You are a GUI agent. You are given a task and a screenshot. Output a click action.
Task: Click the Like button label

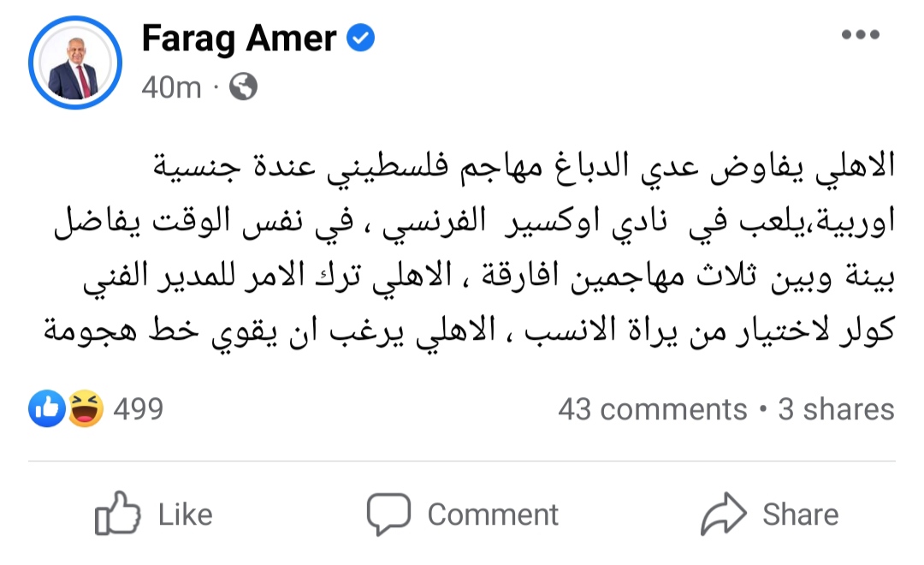point(185,514)
